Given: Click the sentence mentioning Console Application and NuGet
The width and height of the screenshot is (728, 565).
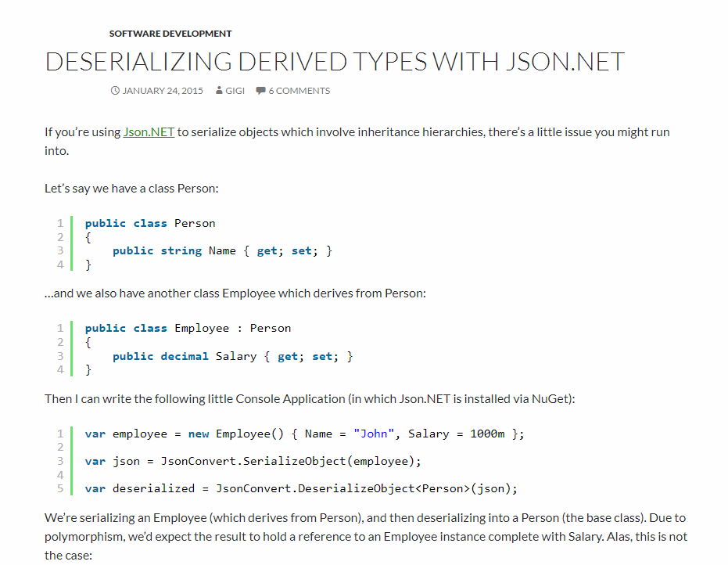Looking at the screenshot, I should pos(310,398).
